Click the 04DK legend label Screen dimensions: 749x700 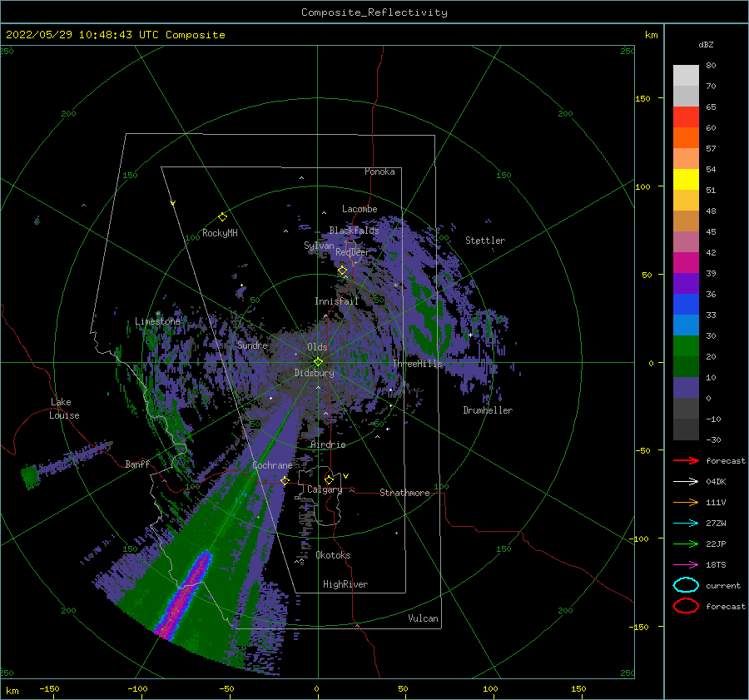[x=716, y=481]
